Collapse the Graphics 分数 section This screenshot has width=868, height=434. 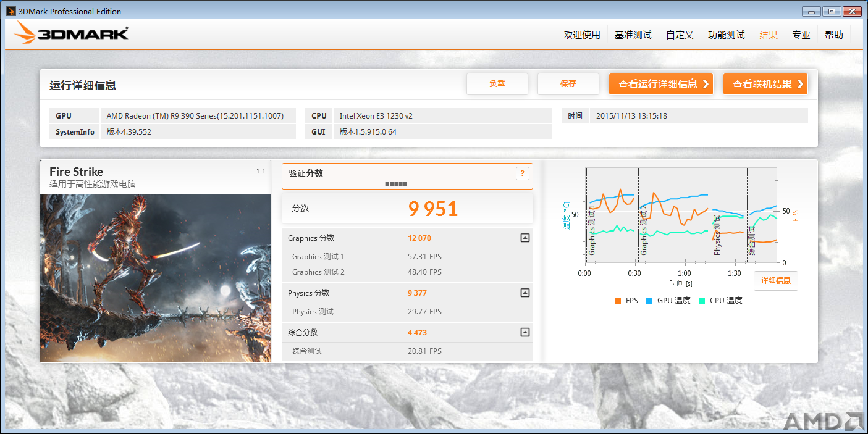tap(525, 238)
